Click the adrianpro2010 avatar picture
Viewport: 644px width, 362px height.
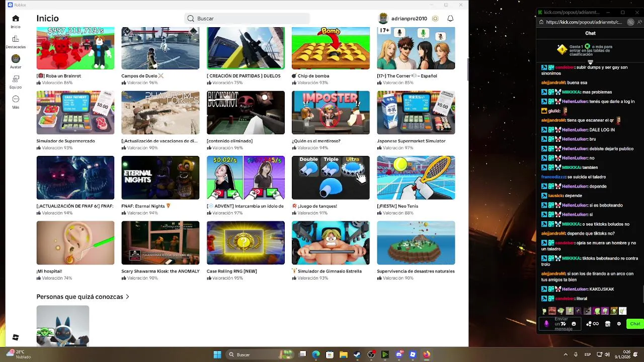[383, 19]
